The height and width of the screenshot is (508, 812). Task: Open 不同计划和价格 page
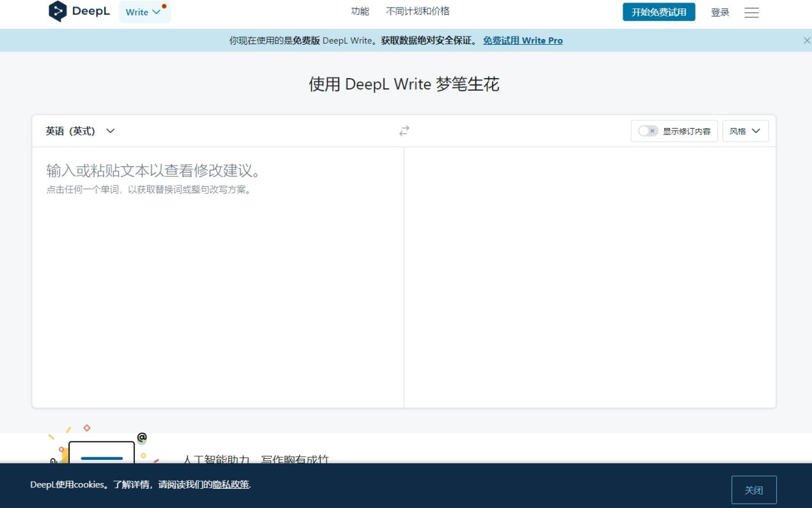[x=418, y=12]
